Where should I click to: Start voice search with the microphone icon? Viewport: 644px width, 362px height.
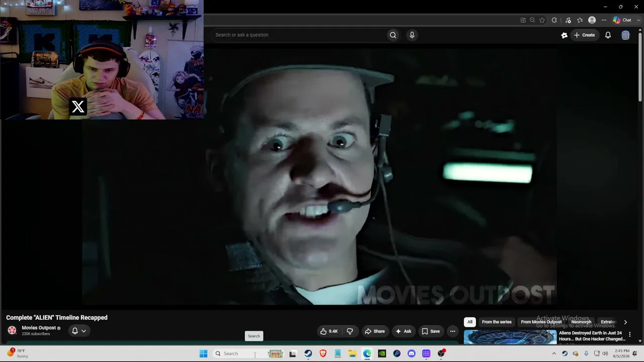click(x=412, y=35)
